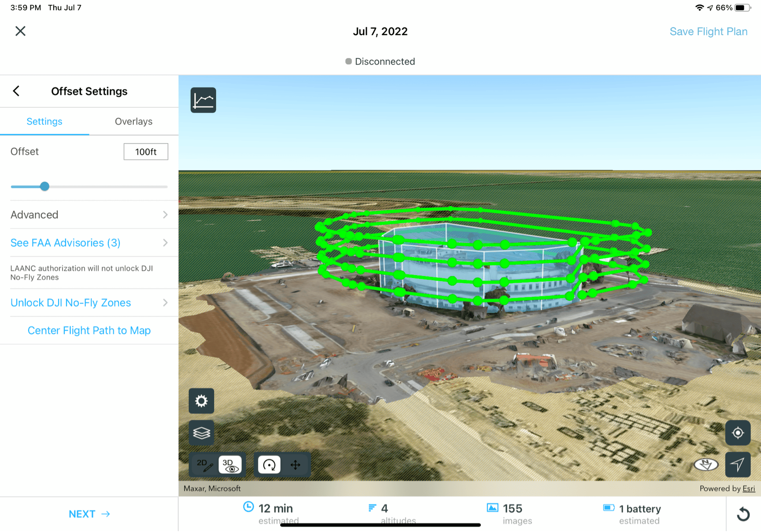
Task: Select the pan mode crosshair arrows icon
Action: point(296,465)
